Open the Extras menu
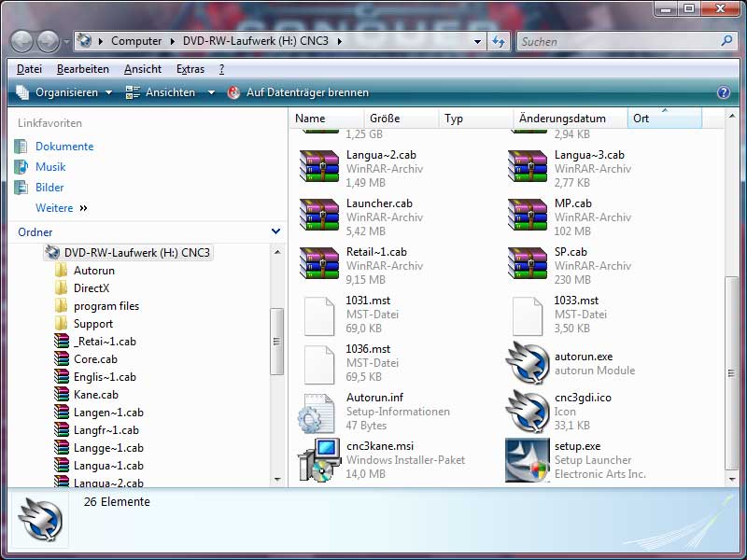The height and width of the screenshot is (560, 747). 190,69
